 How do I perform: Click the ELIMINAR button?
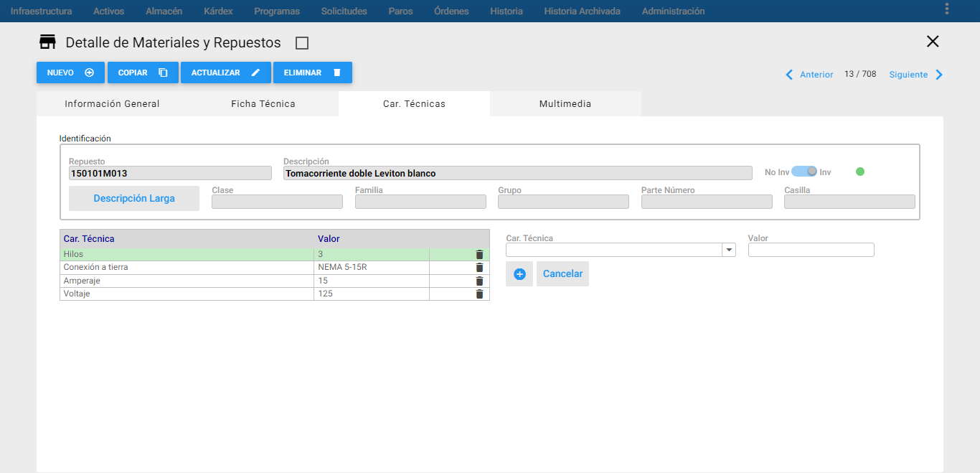pos(313,72)
